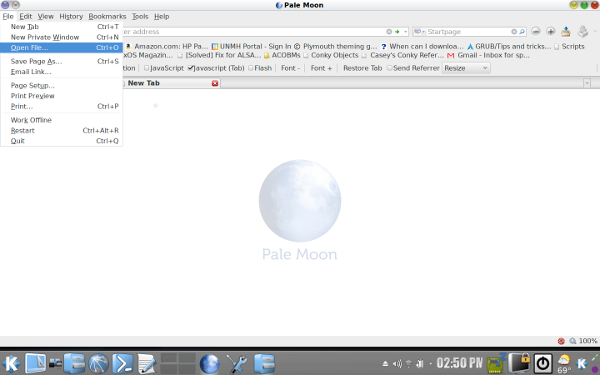Open GRUB/Tips and tricks bookmark
This screenshot has width=600, height=375.
(509, 46)
